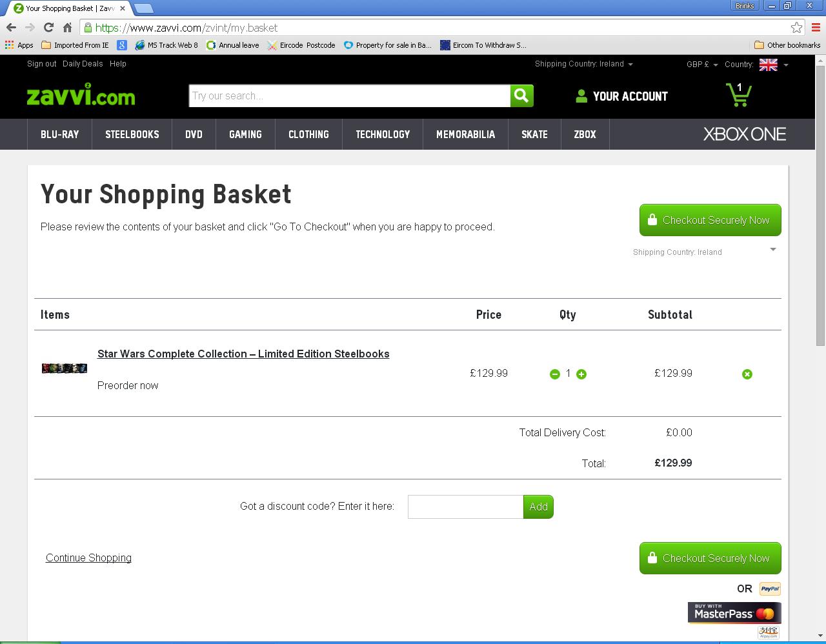Viewport: 826px width, 644px height.
Task: Increase Star Wars quantity with plus icon
Action: pyautogui.click(x=581, y=374)
